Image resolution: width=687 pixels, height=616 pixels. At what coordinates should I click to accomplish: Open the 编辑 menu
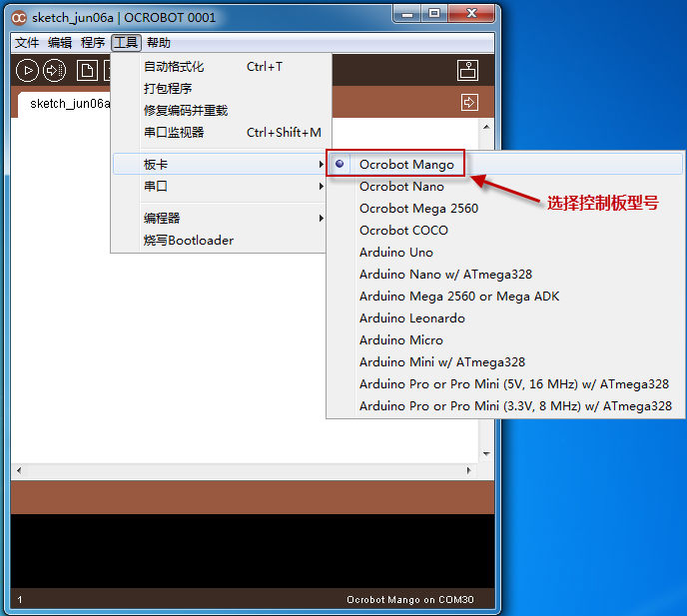coord(60,43)
